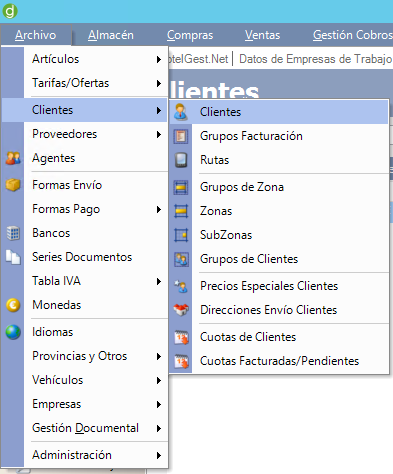Select the SubZonas entry
Screen dimensions: 393x474
tap(279, 235)
